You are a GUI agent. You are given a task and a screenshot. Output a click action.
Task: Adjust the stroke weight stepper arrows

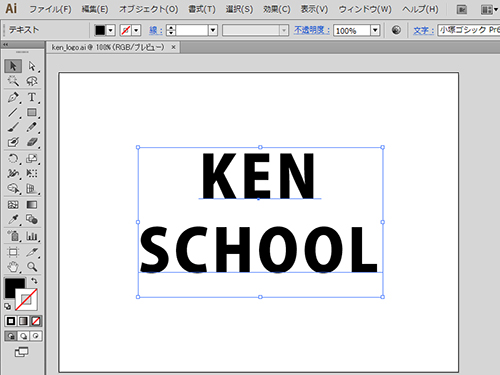pos(171,30)
